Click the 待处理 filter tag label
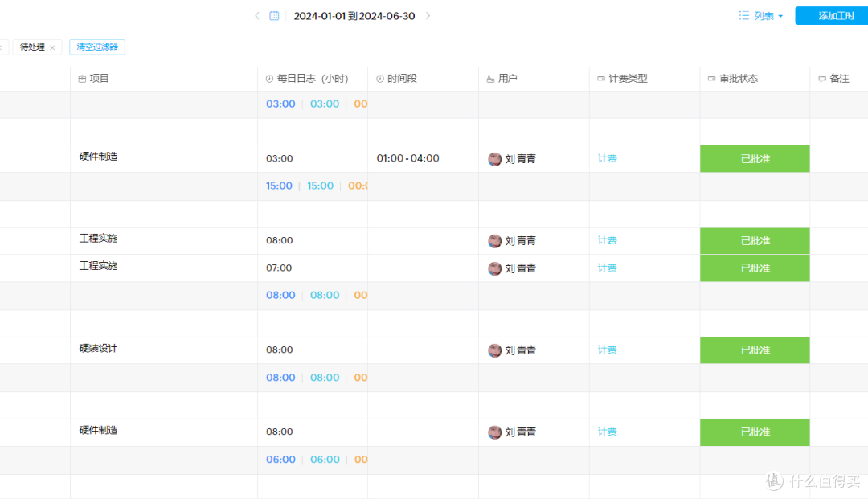The height and width of the screenshot is (499, 868). 32,47
